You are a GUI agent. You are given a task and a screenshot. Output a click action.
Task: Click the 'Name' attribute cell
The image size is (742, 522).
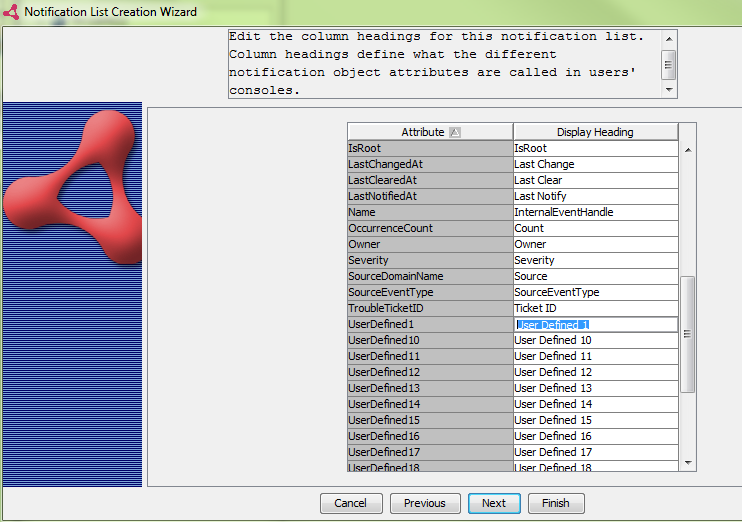pos(430,212)
